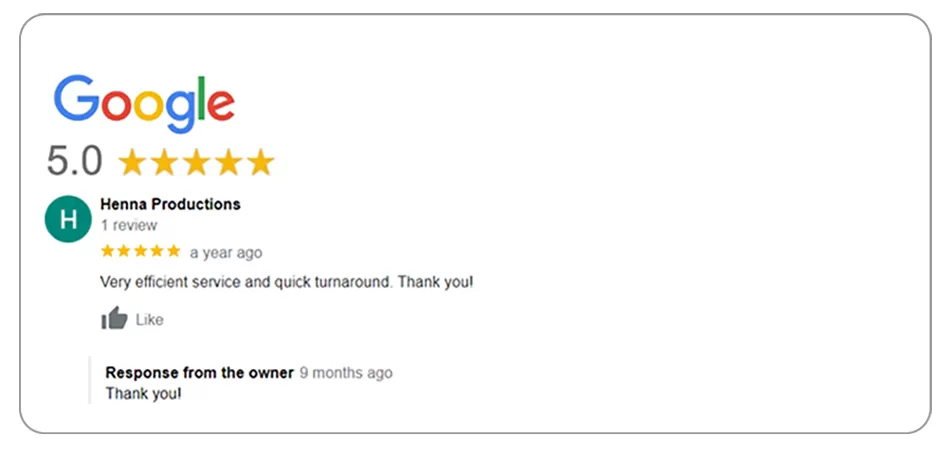948x449 pixels.
Task: Click the first large rating star
Action: tap(132, 162)
